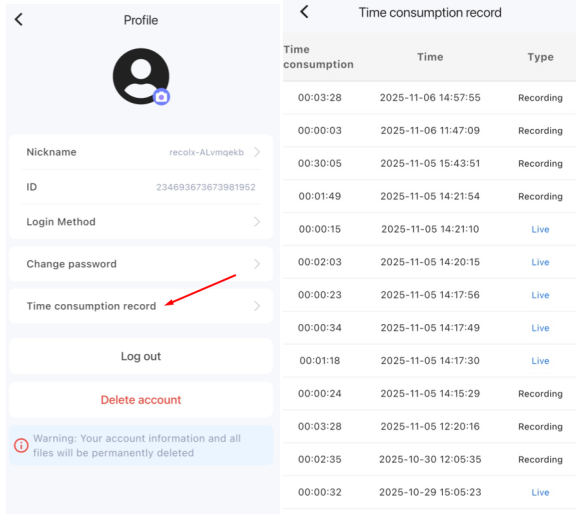Click the Time column header
The height and width of the screenshot is (518, 576).
pyautogui.click(x=430, y=57)
